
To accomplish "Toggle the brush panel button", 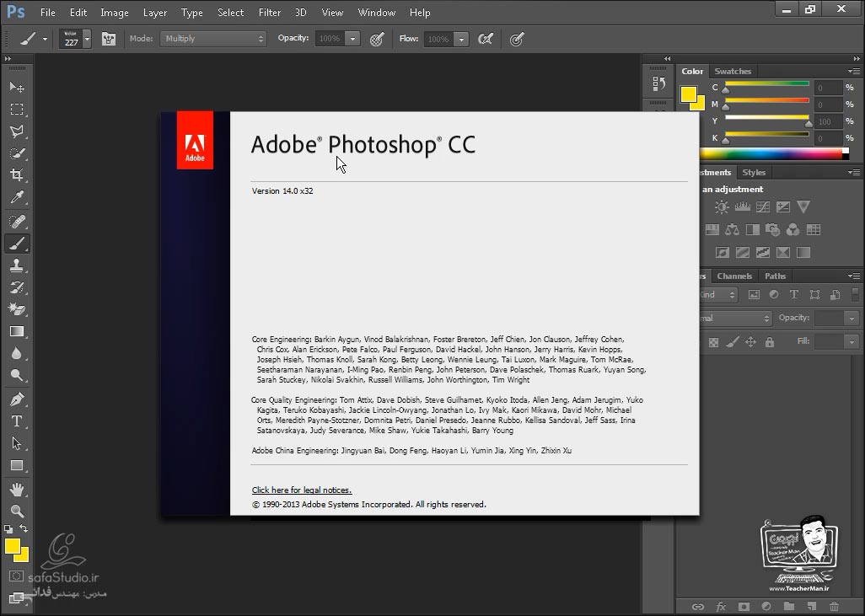I will tap(109, 39).
